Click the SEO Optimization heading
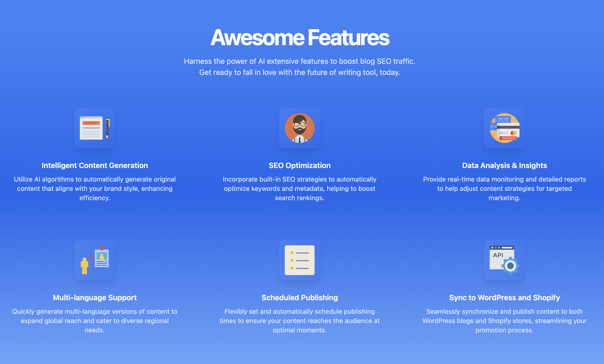The width and height of the screenshot is (604, 364). (299, 165)
